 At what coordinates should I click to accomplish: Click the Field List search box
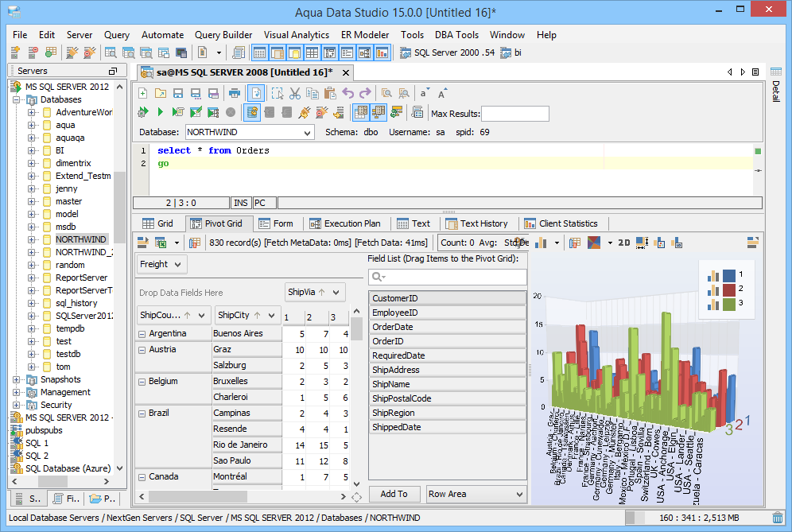[x=448, y=277]
